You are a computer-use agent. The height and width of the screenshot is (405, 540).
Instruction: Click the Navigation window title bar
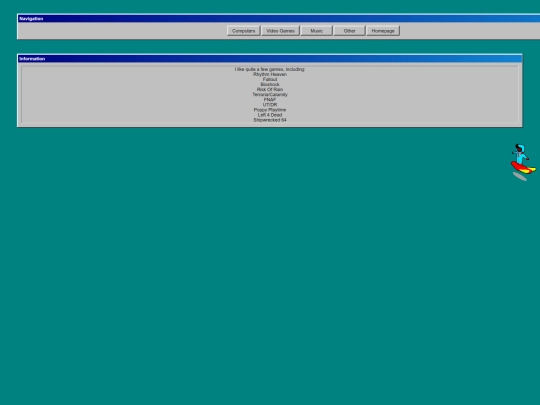point(279,19)
